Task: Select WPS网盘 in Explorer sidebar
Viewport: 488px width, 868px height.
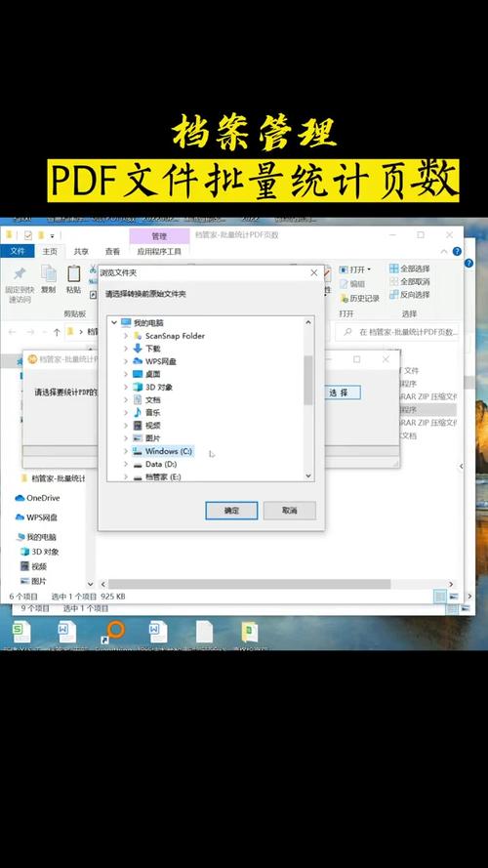Action: click(36, 517)
